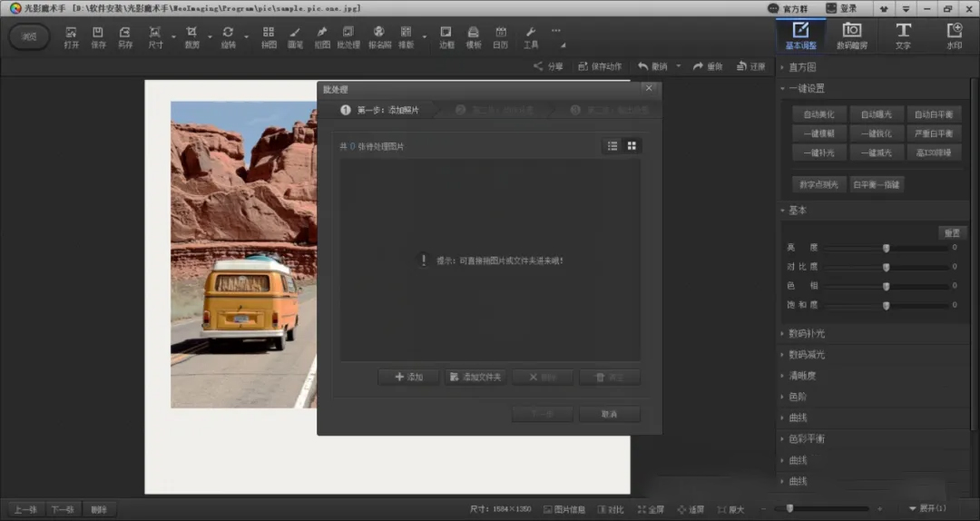The width and height of the screenshot is (980, 521).
Task: Switch batch dialog to thumbnail grid view
Action: coord(632,146)
